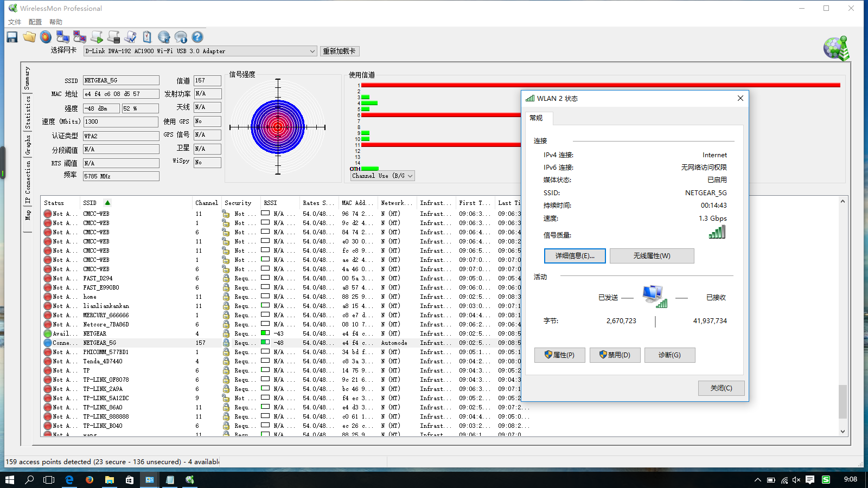Switch to the IP Connection side tab
Screen dimensions: 868x488
point(28,182)
